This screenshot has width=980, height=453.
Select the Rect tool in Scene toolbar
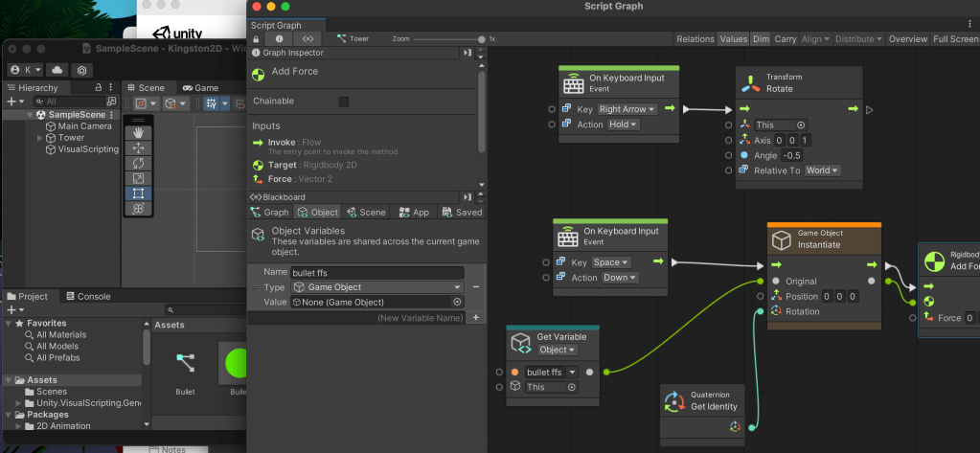pos(138,193)
